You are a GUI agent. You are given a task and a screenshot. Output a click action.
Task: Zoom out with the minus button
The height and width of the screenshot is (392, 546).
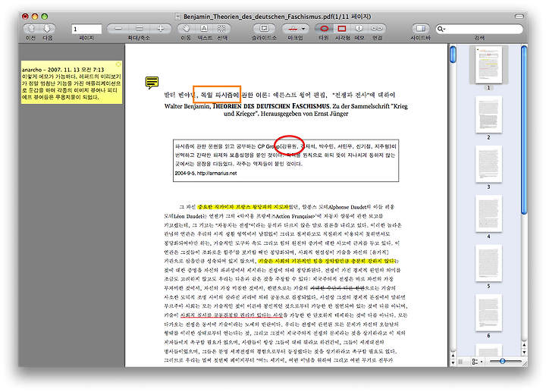[118, 28]
